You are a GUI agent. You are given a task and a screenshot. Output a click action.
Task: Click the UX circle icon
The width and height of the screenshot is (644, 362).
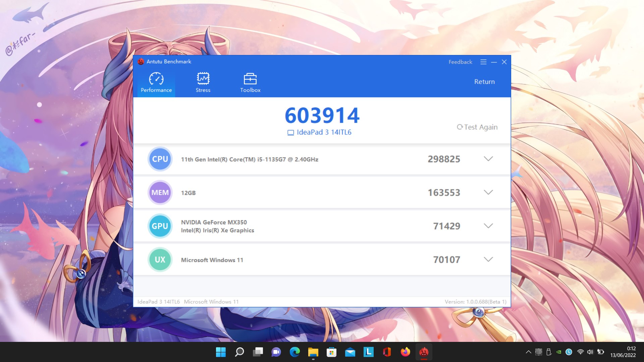(x=160, y=259)
